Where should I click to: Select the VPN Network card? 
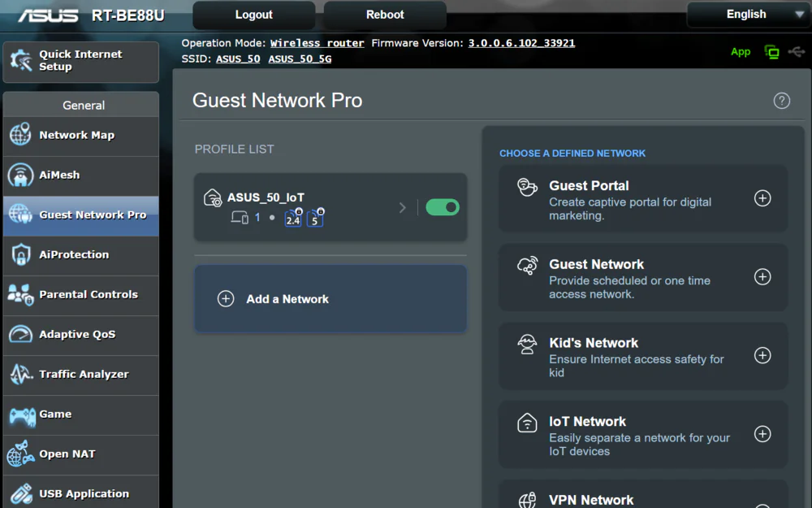tap(642, 494)
